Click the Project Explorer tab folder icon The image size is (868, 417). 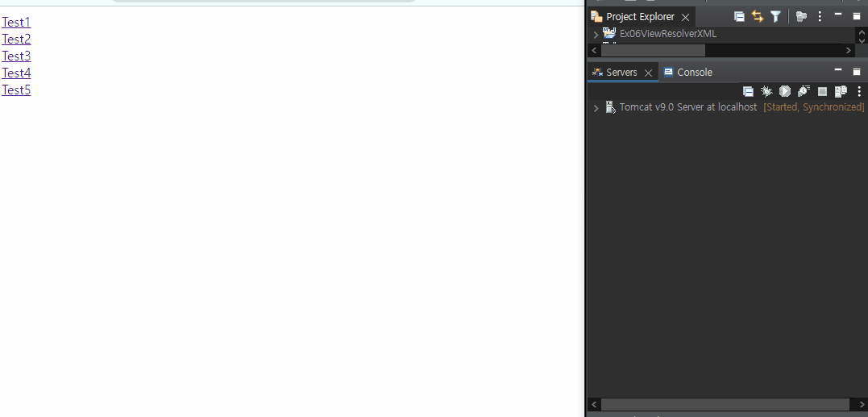(596, 17)
